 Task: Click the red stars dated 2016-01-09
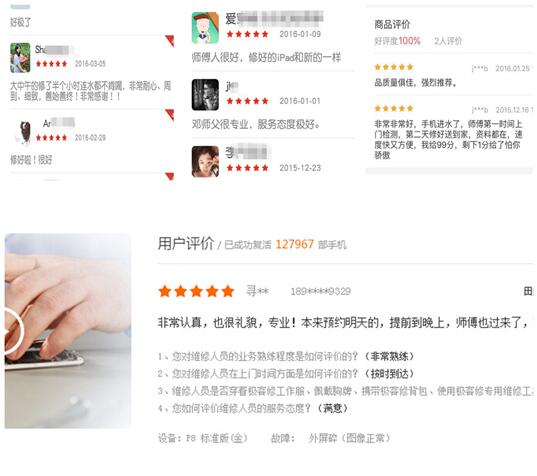coord(247,34)
